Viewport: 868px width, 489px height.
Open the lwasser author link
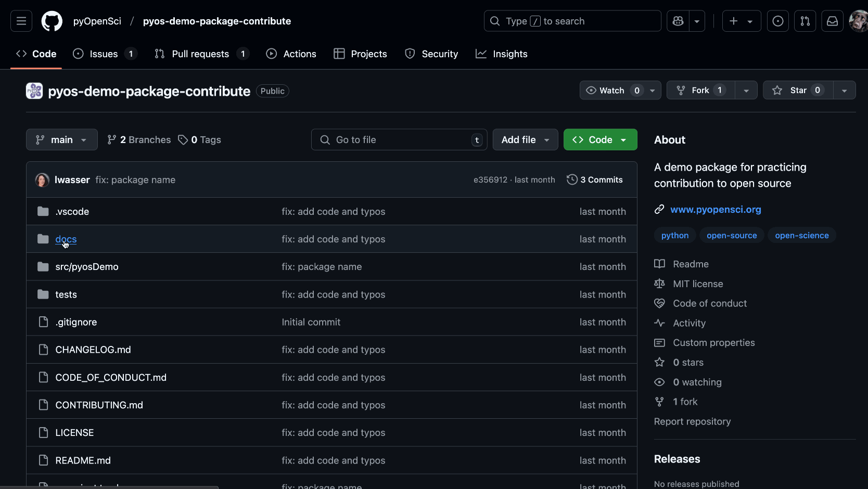pos(72,179)
